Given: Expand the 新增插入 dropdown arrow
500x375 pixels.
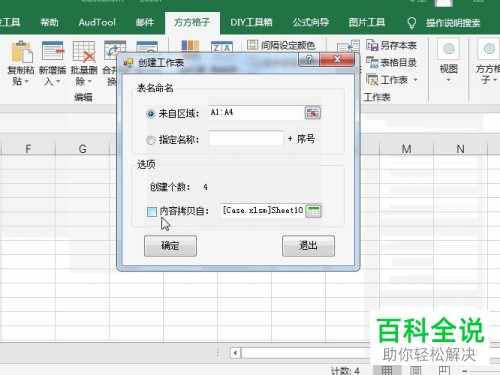Looking at the screenshot, I should pyautogui.click(x=58, y=81).
